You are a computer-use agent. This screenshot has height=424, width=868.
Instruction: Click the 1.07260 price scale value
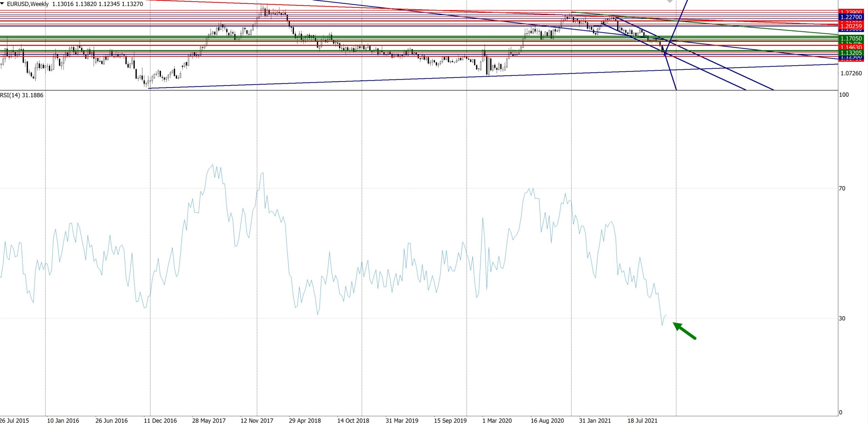pyautogui.click(x=851, y=73)
